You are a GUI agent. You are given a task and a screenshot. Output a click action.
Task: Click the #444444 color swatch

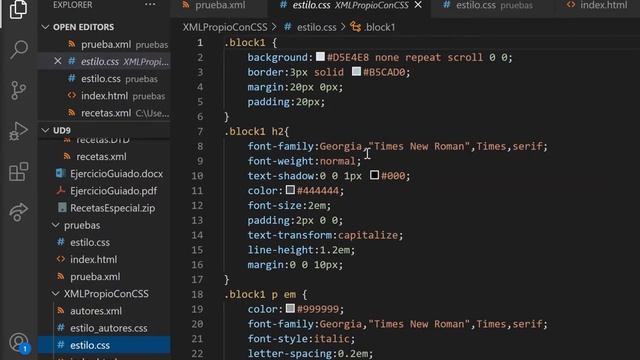(x=290, y=190)
